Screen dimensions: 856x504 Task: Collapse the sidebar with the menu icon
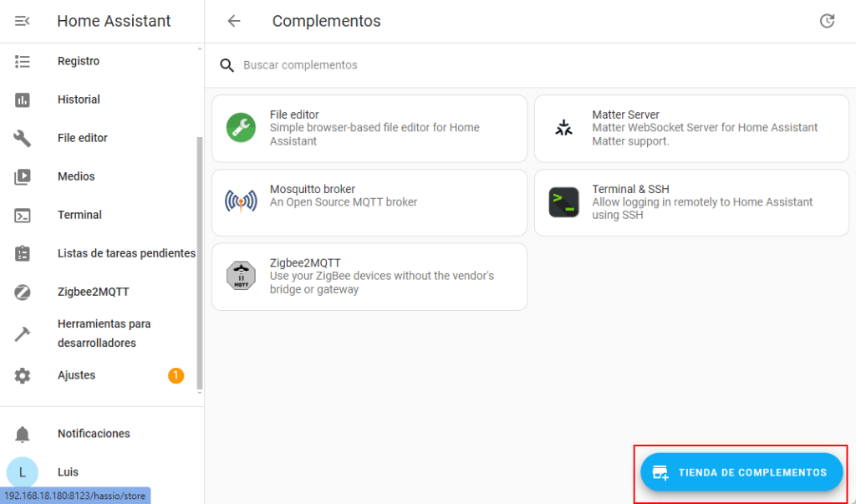click(x=23, y=21)
